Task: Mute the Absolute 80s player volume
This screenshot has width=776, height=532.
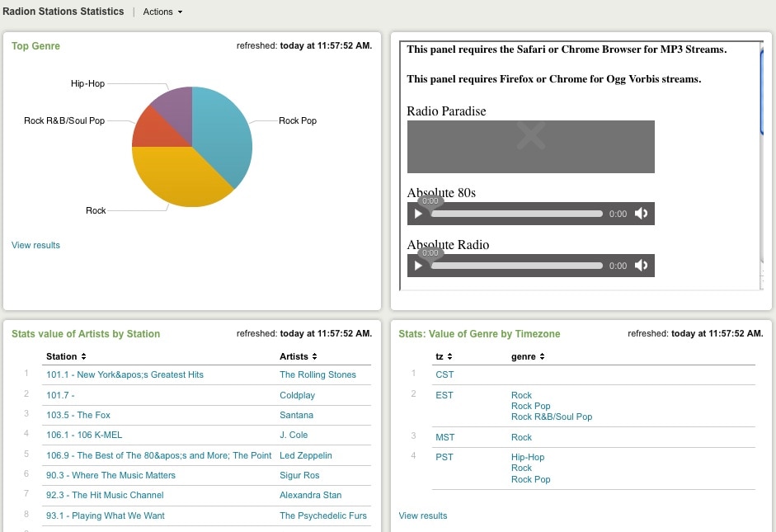Action: [x=641, y=214]
